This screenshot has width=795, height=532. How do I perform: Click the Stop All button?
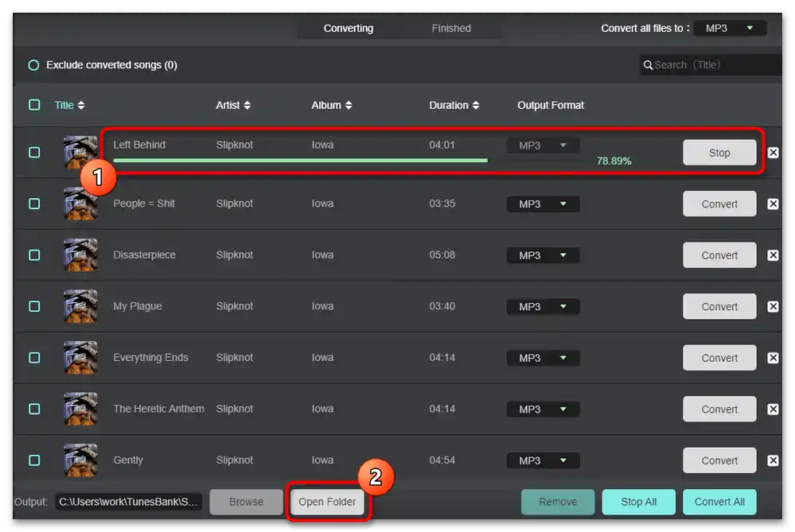(639, 502)
